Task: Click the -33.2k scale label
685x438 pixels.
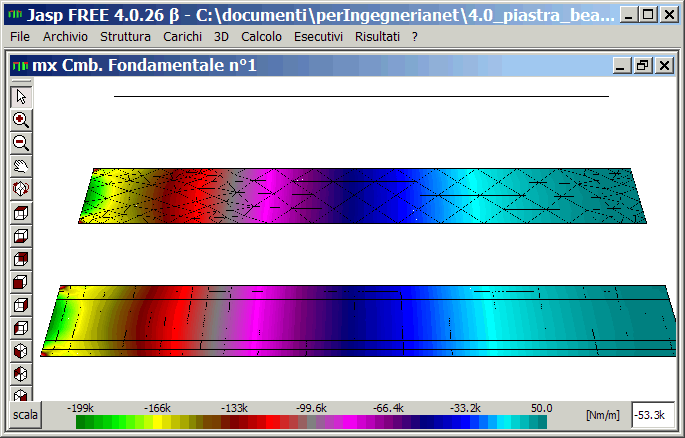Action: [x=465, y=408]
